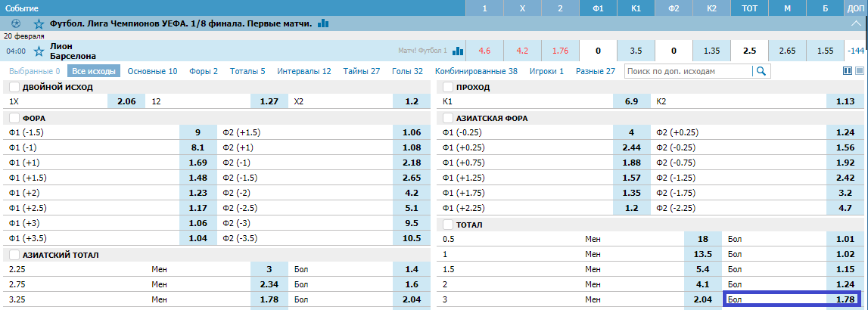Pick Asian total 3.25 Бол odds 2.04
Image resolution: width=868 pixels, height=310 pixels.
(x=412, y=299)
